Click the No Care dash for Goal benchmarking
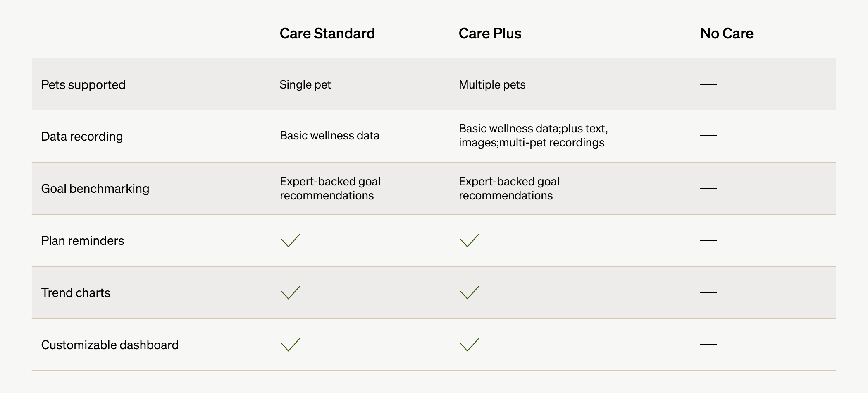 [708, 188]
